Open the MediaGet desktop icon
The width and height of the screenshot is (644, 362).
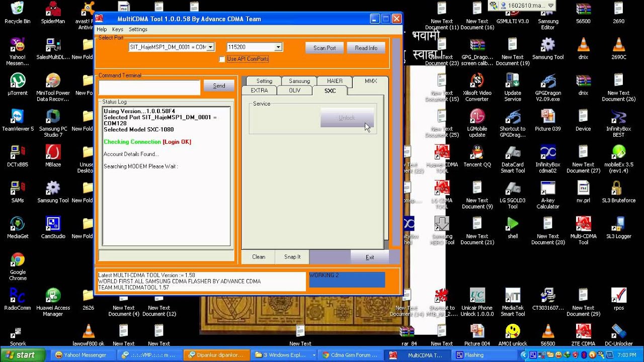point(18,227)
